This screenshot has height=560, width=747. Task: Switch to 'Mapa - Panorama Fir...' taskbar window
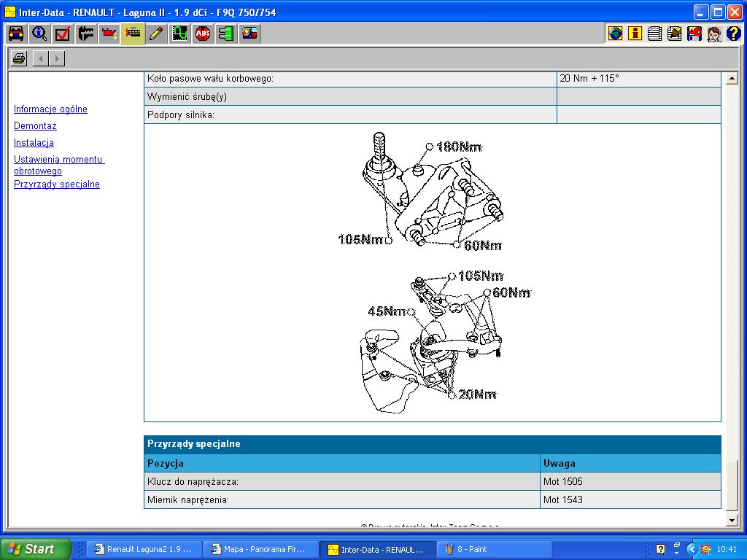pos(260,549)
